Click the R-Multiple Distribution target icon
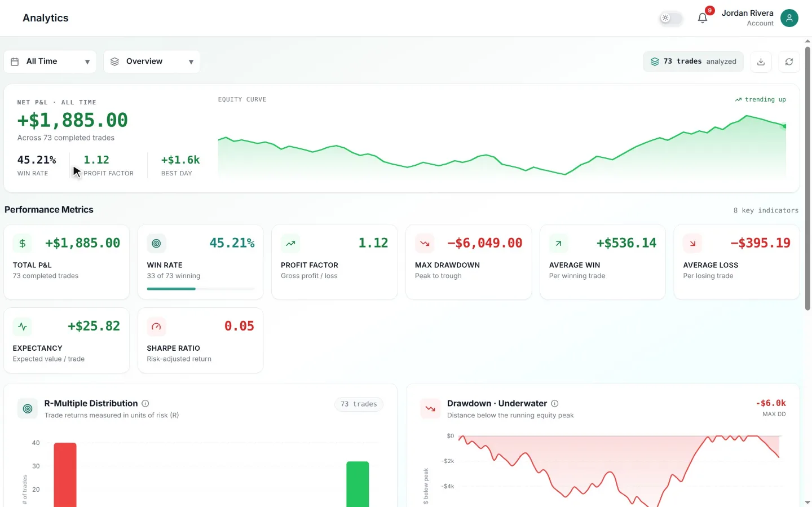Screen dimensions: 812x507 click(28, 408)
